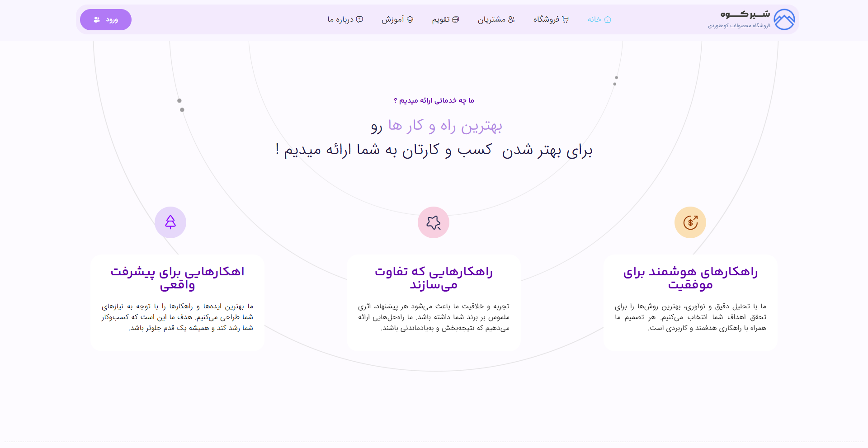
Task: Click the ما چه خدماتی ارائه میدیم subtitle
Action: click(434, 100)
